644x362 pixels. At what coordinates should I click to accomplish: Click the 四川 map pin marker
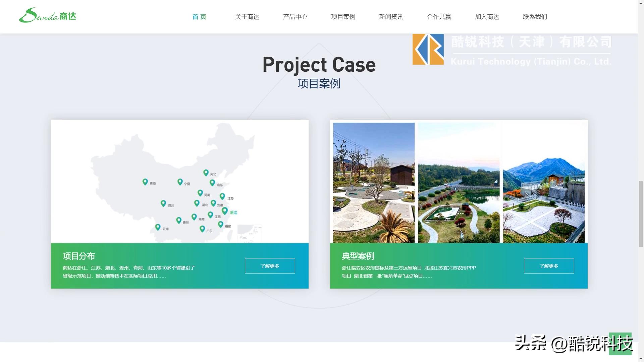(x=163, y=203)
